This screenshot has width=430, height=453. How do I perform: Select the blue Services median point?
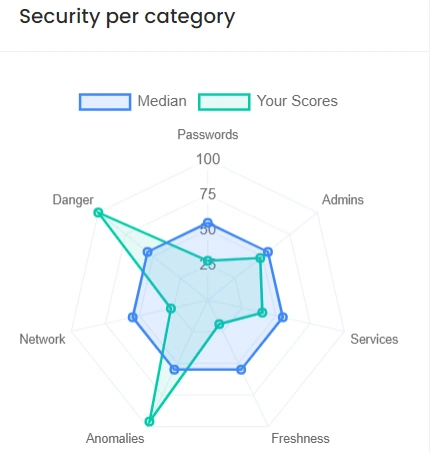[x=283, y=317]
